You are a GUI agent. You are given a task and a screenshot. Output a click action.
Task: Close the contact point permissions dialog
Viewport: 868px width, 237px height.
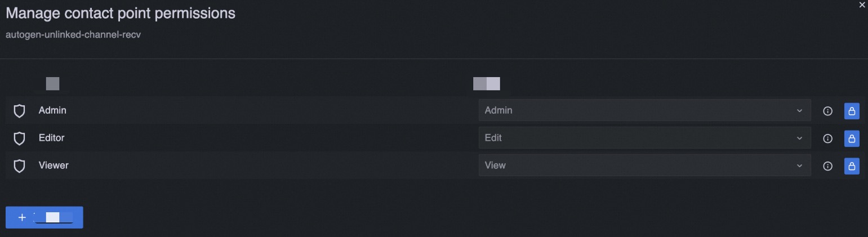click(x=862, y=5)
